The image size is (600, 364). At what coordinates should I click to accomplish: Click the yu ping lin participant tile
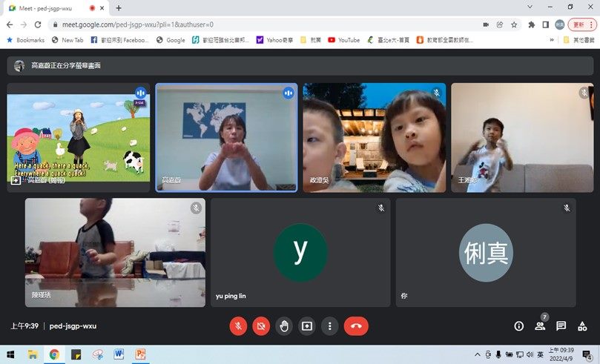point(300,252)
